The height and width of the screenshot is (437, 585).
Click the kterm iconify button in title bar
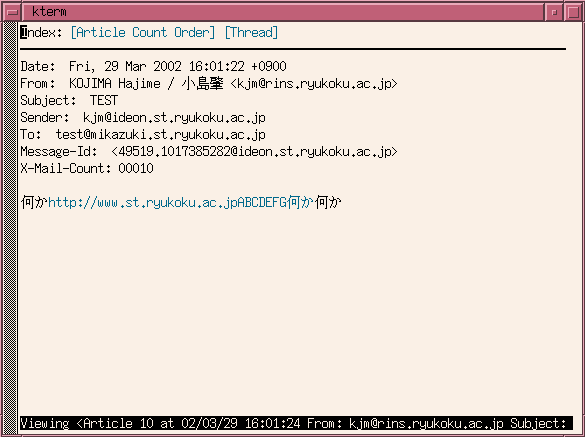click(554, 12)
